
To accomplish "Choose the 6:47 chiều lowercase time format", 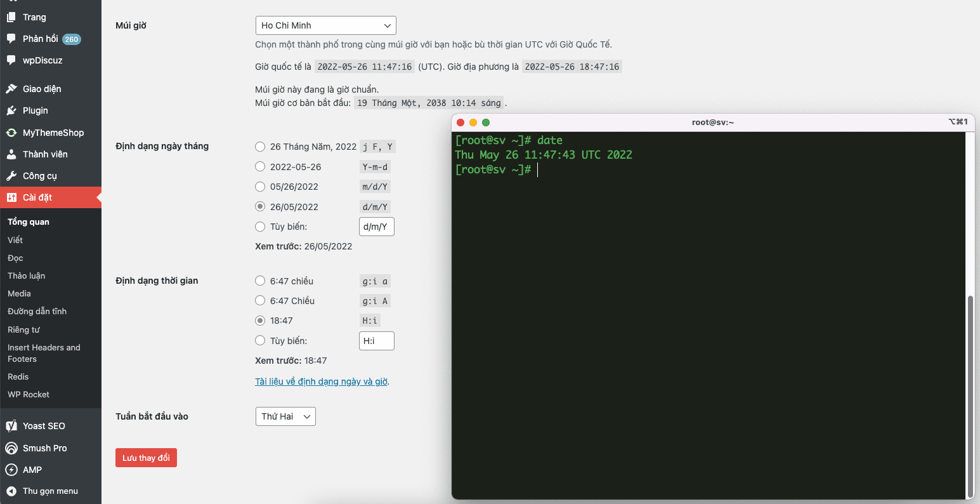I will coord(260,281).
